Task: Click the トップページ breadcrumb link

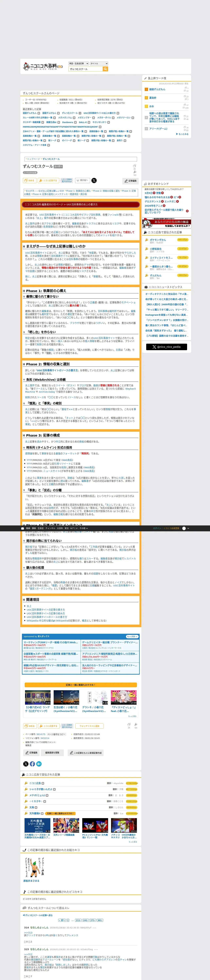Action: point(33,159)
